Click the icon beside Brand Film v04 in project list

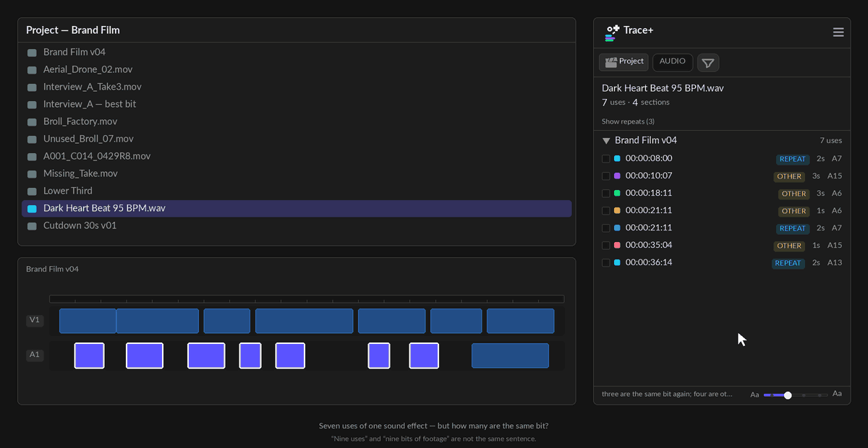click(32, 53)
